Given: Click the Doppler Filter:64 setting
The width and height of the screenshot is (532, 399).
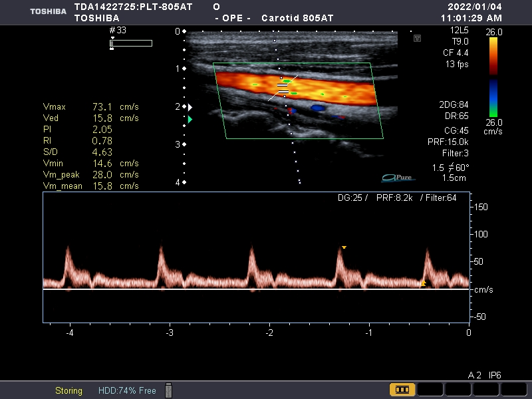Looking at the screenshot, I should [x=443, y=198].
